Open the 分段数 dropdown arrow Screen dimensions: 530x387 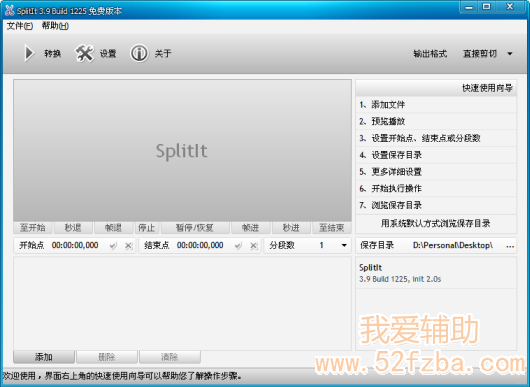(344, 245)
